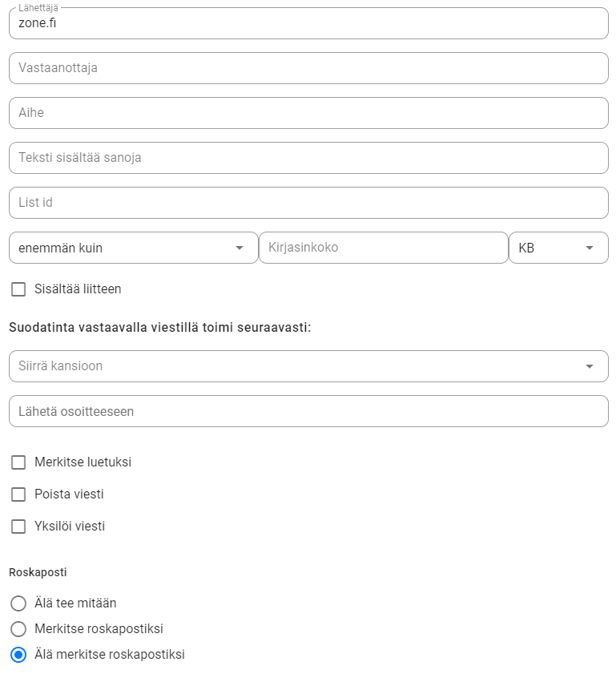Select the Älä tee mitään radio button

click(18, 603)
